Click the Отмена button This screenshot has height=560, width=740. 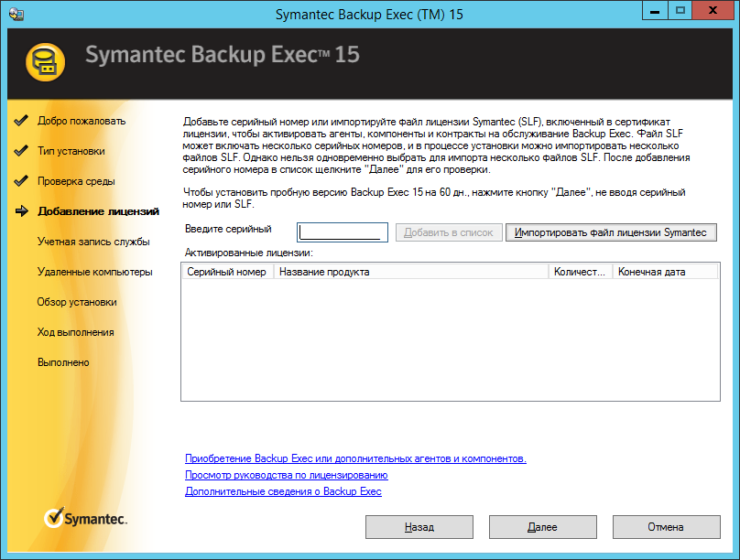point(667,527)
